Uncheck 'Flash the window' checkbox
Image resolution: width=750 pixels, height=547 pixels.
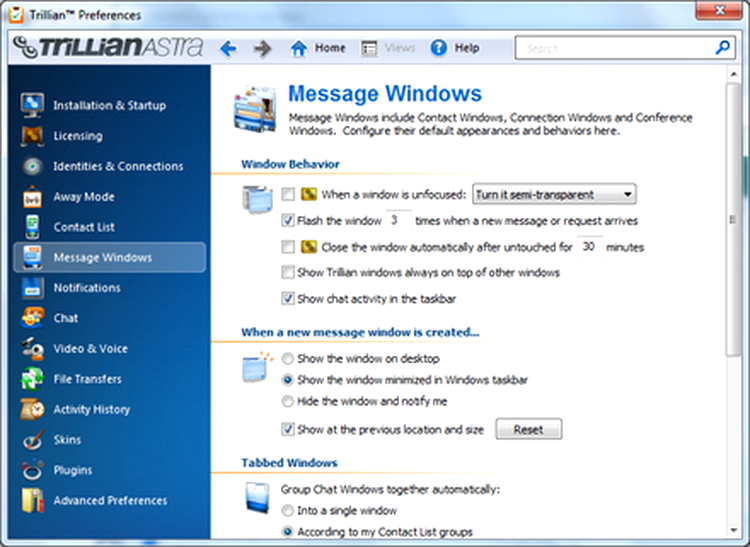click(x=288, y=220)
